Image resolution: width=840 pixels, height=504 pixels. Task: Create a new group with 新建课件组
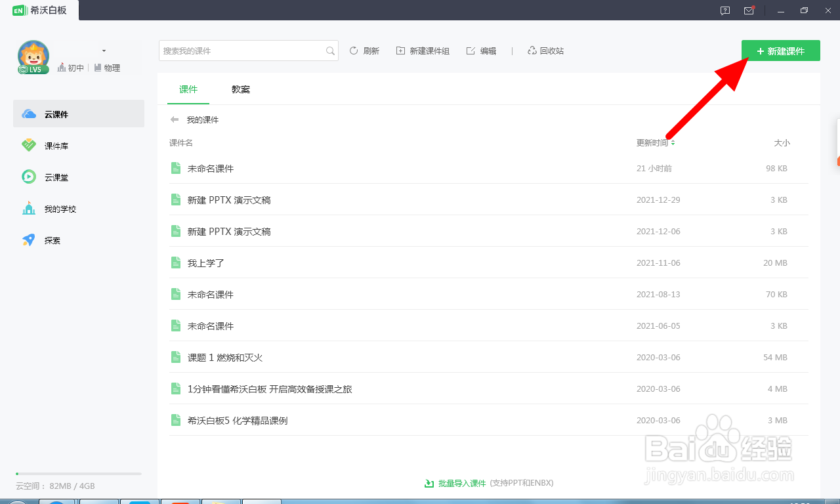(423, 51)
